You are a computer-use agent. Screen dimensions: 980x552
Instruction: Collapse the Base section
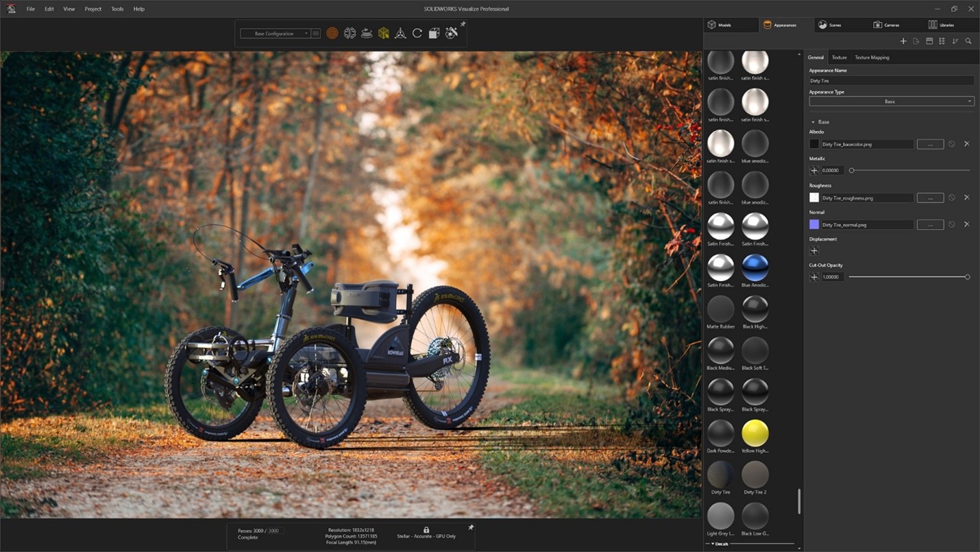(x=813, y=122)
